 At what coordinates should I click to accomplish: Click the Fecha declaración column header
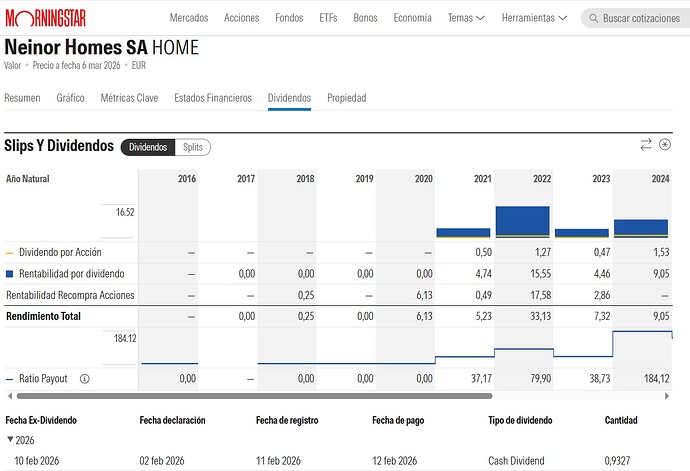[172, 420]
